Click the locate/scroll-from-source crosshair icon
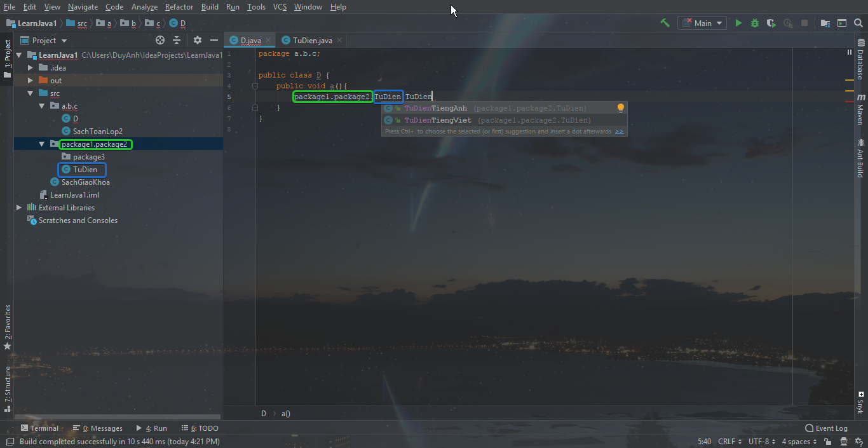The height and width of the screenshot is (448, 868). (160, 40)
